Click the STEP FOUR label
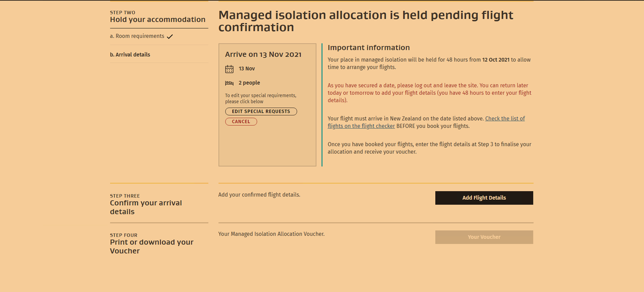Viewport: 644px width, 292px height. [x=123, y=235]
